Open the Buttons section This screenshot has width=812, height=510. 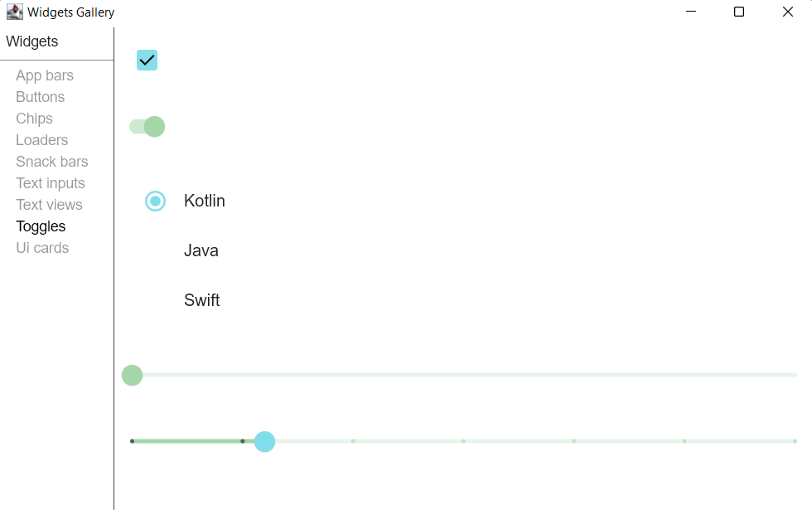point(40,96)
